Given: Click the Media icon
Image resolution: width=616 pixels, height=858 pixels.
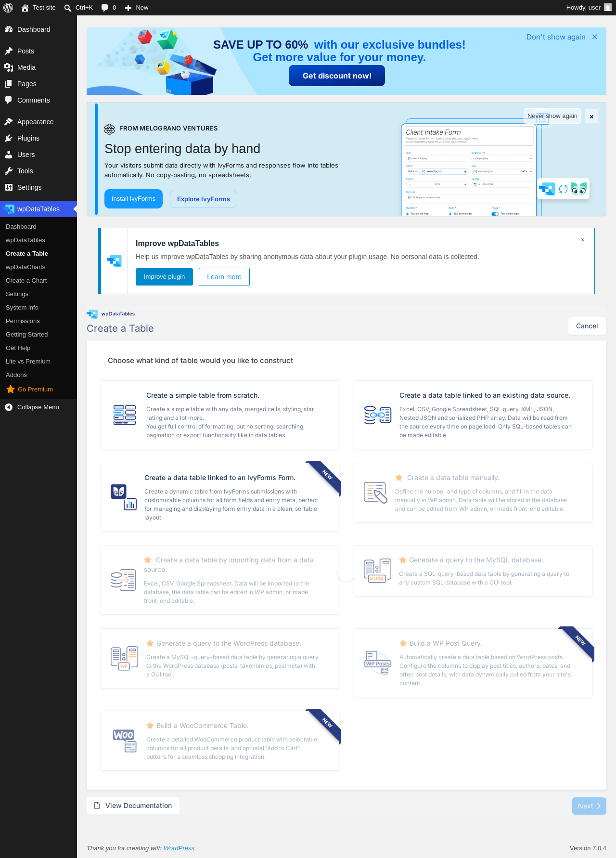Looking at the screenshot, I should click(x=9, y=67).
